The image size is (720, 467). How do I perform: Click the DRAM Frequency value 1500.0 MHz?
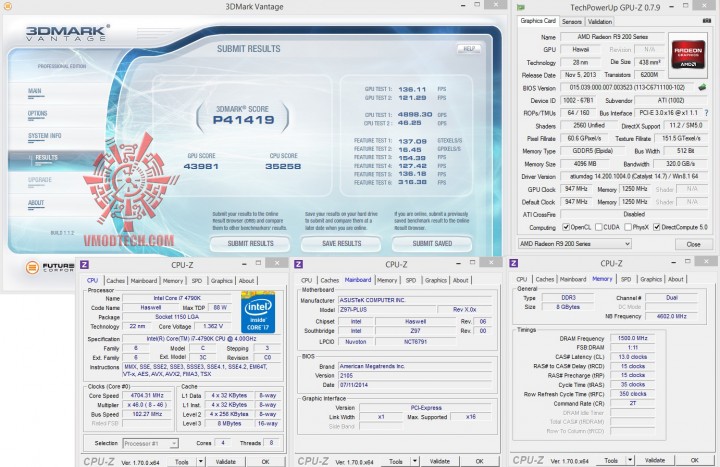point(632,338)
